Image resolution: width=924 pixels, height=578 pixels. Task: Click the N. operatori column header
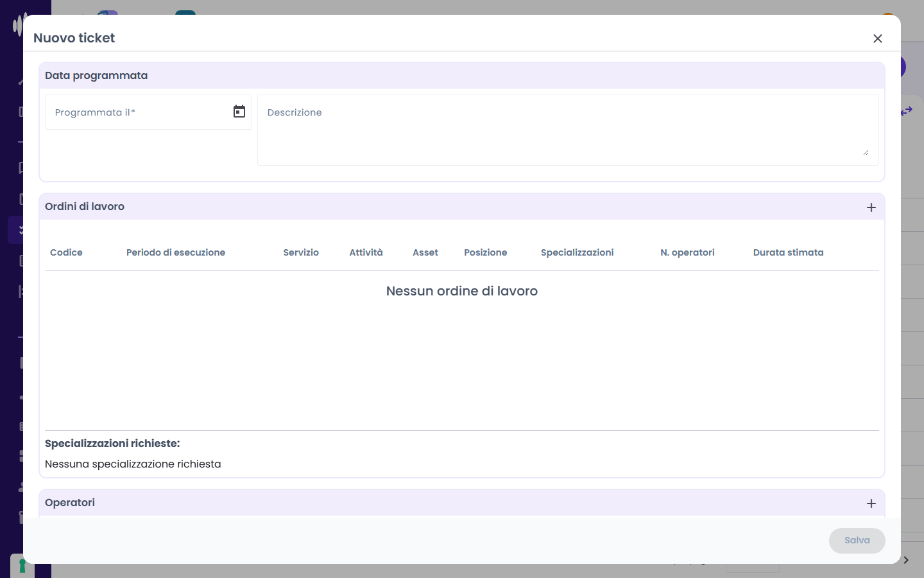(687, 252)
